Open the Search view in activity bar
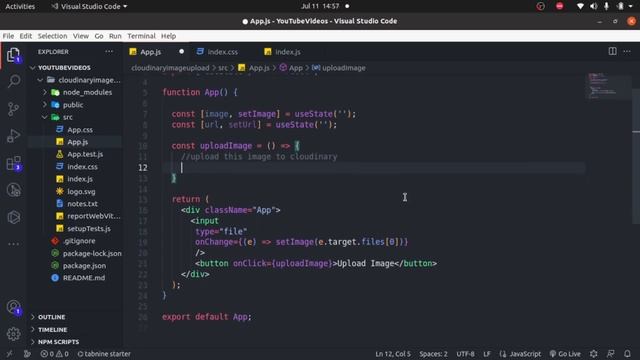Screen dimensions: 640x360 tap(13, 81)
